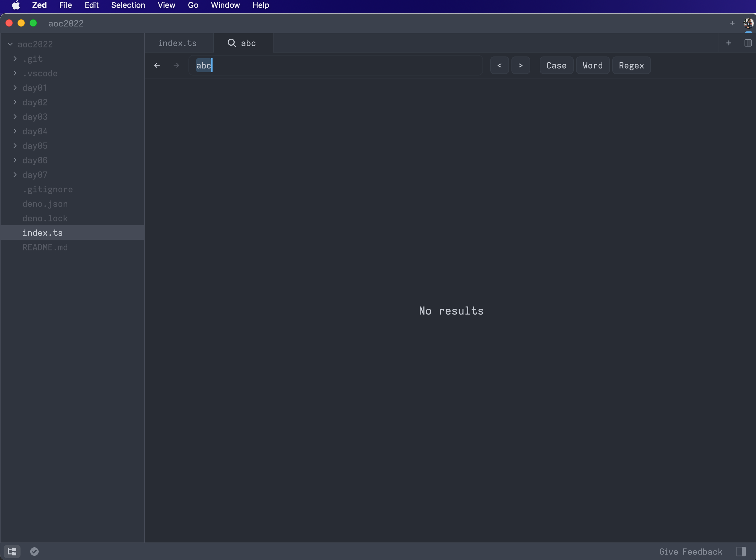756x560 pixels.
Task: Click inside the search query input field
Action: (x=335, y=65)
